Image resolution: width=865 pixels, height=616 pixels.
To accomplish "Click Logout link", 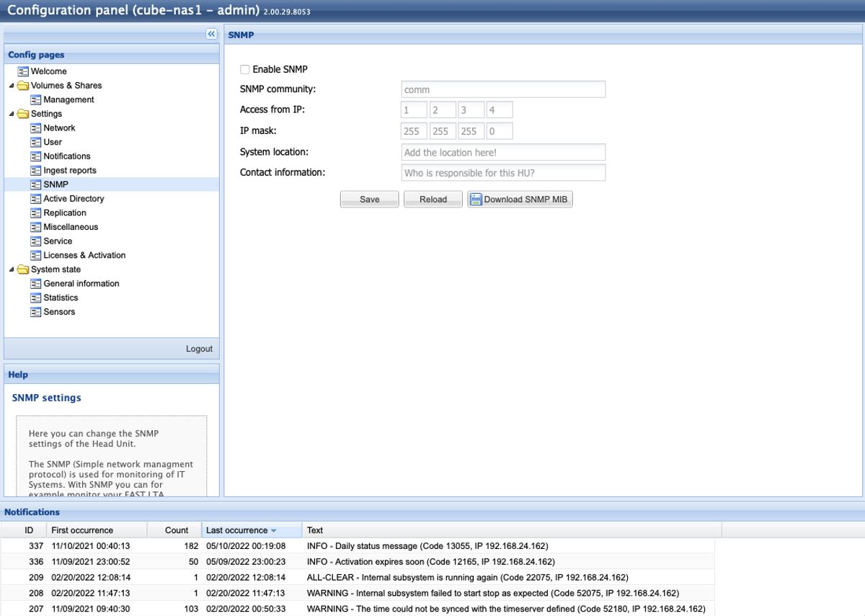I will pos(199,349).
